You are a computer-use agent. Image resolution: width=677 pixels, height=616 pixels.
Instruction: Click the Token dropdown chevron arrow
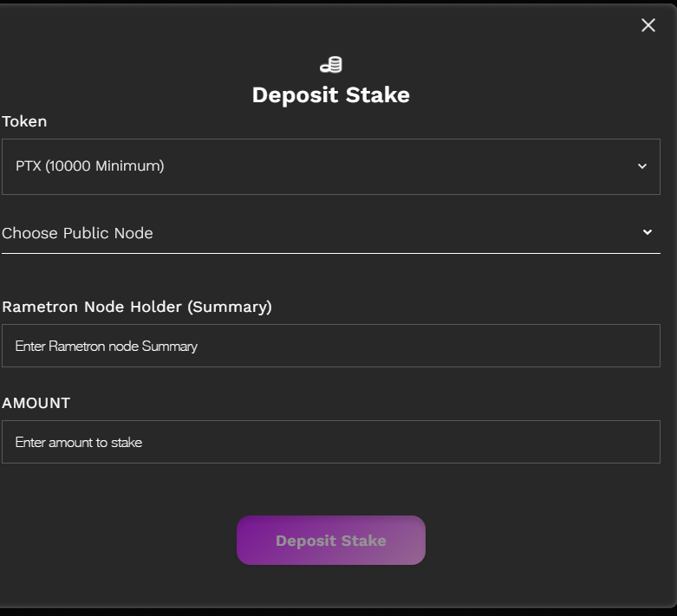coord(642,166)
